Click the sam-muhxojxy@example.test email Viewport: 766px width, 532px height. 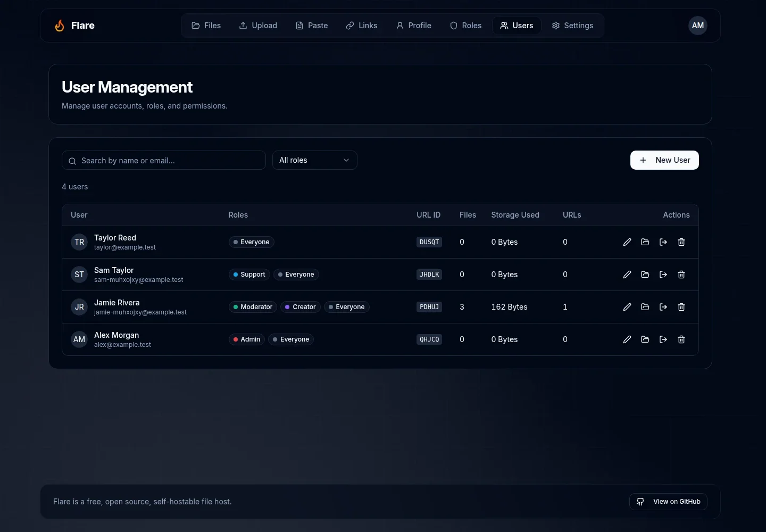coord(138,280)
